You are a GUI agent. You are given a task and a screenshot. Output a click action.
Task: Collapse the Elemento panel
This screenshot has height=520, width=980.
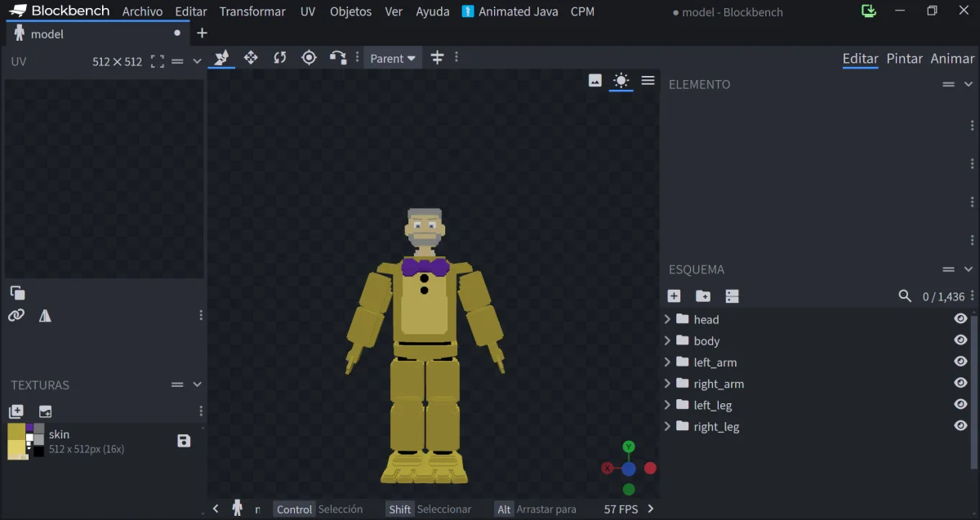[969, 84]
